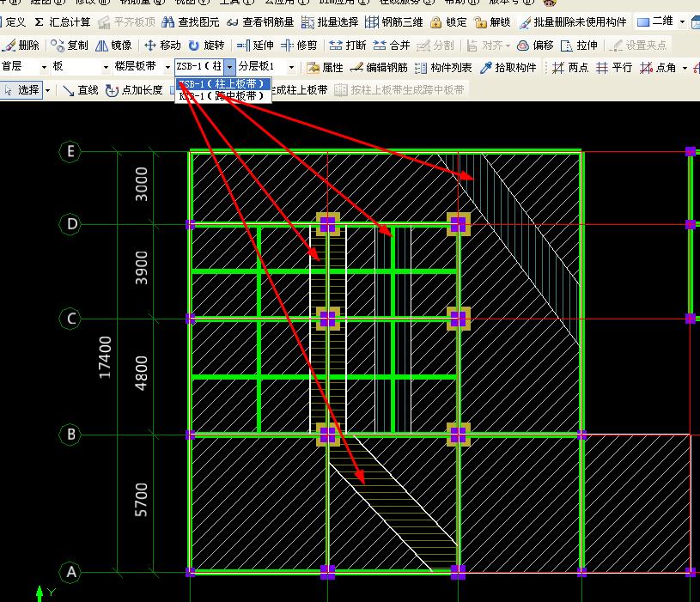Click axis bubble D

[70, 224]
